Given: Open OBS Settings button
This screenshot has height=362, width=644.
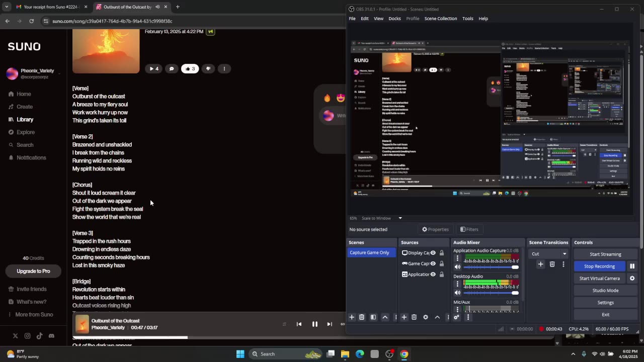Looking at the screenshot, I should tap(605, 303).
